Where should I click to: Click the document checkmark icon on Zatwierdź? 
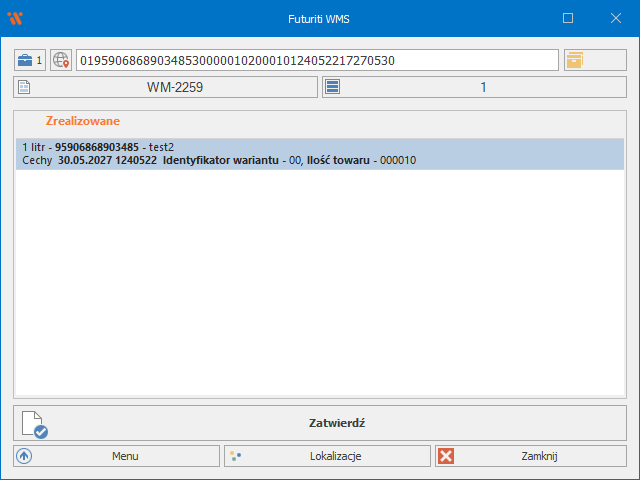34,424
